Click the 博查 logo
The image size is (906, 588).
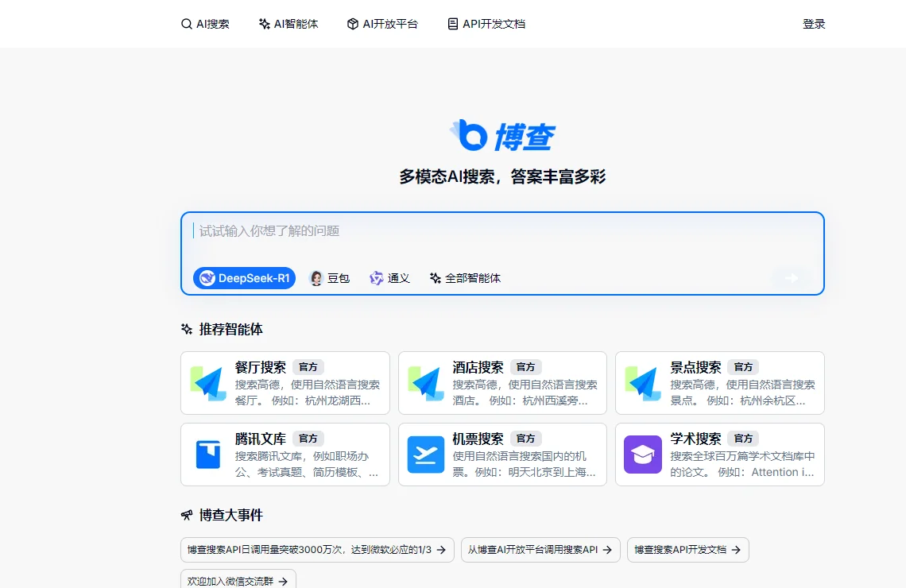click(502, 136)
